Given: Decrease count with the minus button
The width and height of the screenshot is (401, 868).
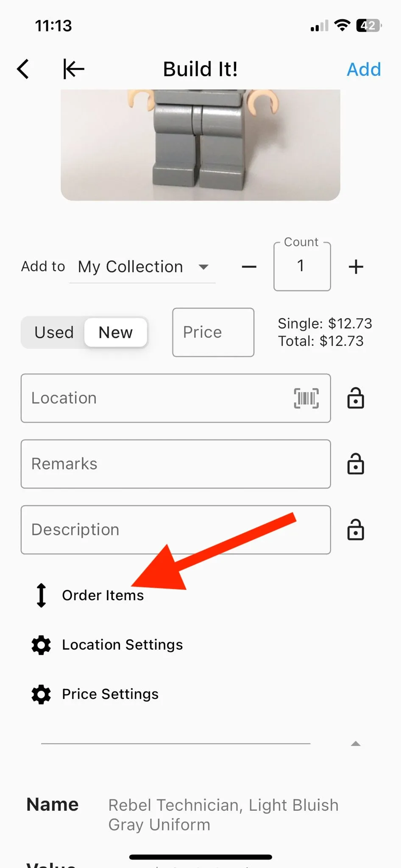Looking at the screenshot, I should coord(249,267).
